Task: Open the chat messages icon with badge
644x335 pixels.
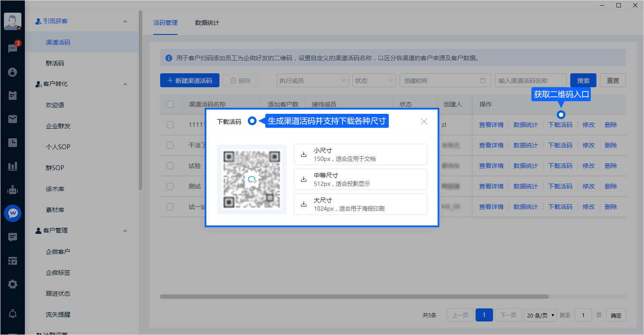Action: tap(12, 48)
